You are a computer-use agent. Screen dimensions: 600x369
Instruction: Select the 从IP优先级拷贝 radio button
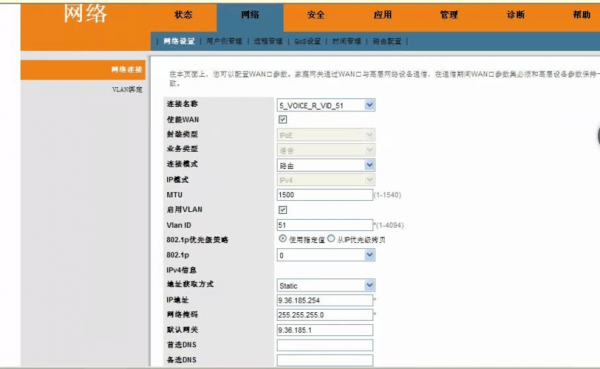click(x=331, y=239)
